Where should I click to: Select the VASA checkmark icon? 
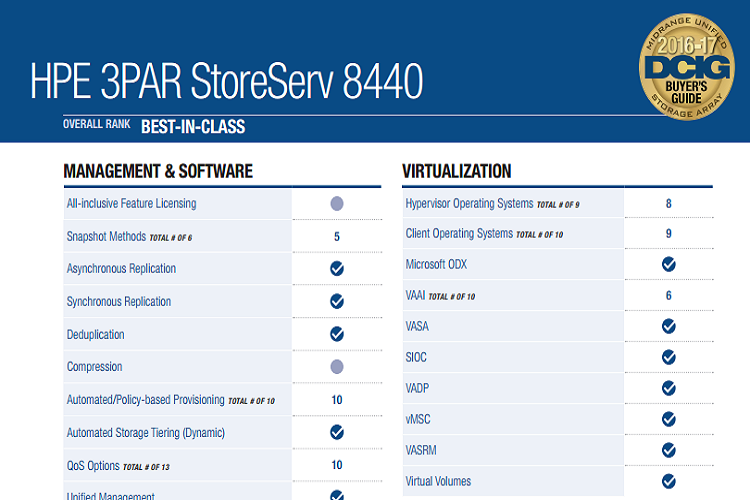pyautogui.click(x=668, y=326)
